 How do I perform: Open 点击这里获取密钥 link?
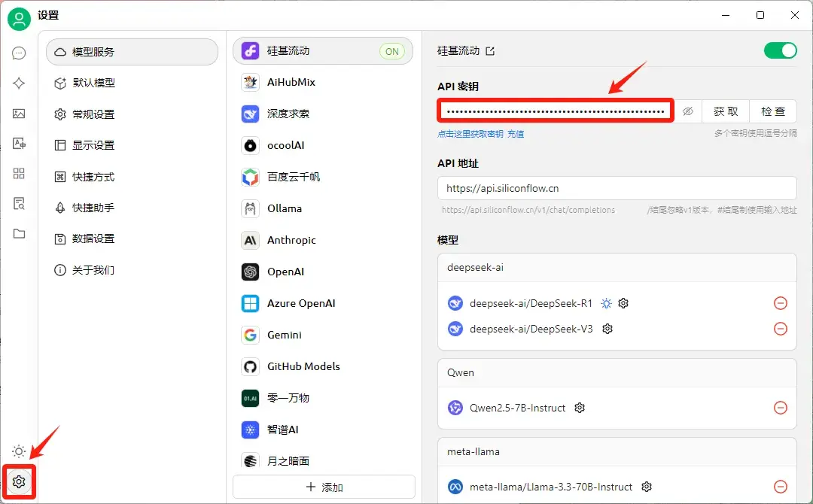point(470,134)
